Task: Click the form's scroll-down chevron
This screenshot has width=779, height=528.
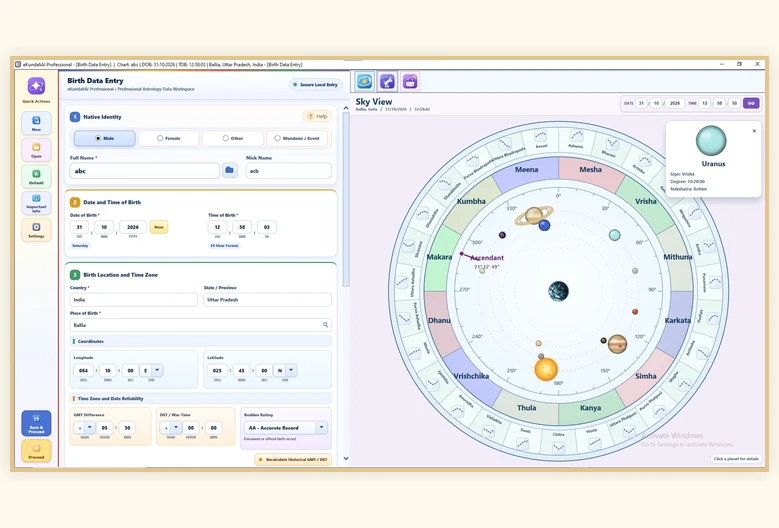Action: coord(346,458)
